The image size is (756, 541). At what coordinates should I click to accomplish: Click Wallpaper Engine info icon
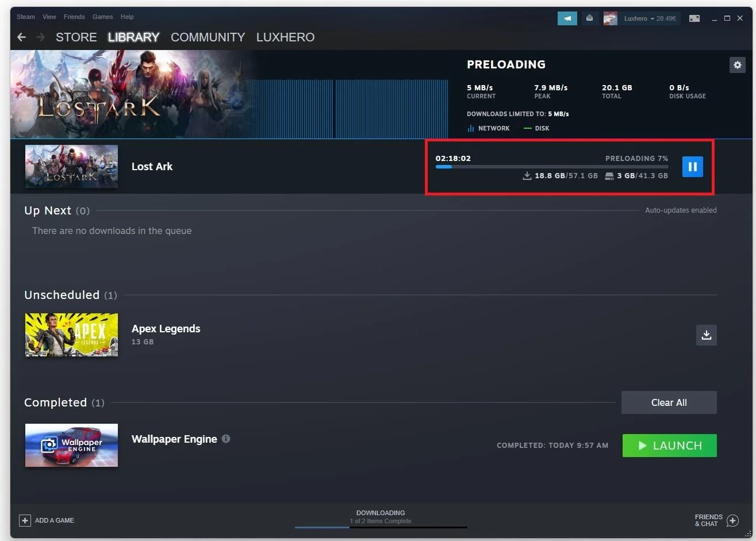226,439
